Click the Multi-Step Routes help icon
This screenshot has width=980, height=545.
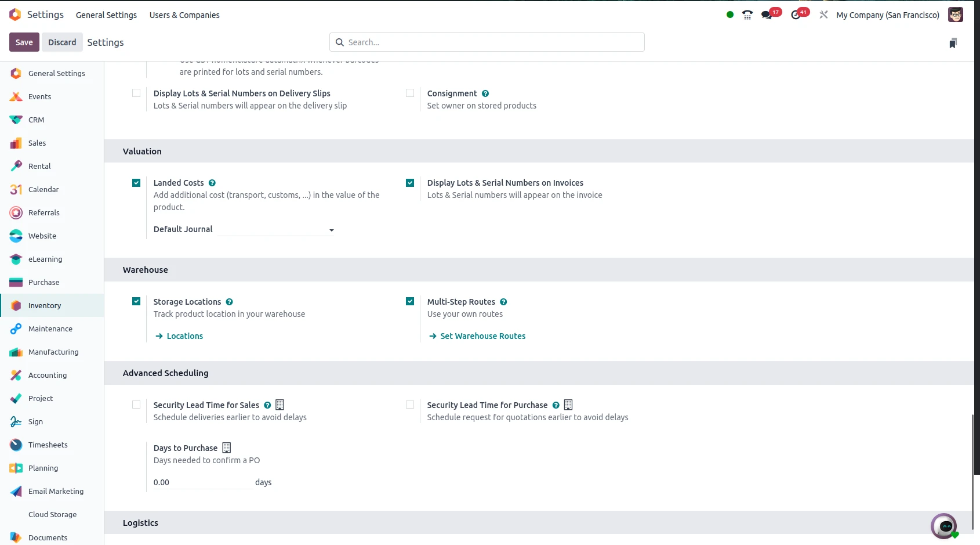(503, 302)
